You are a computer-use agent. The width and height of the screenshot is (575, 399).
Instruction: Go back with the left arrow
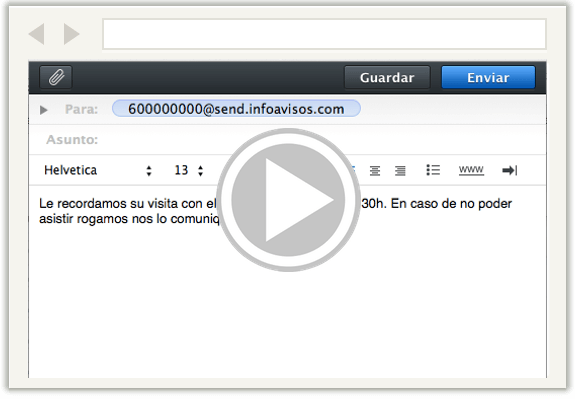37,34
